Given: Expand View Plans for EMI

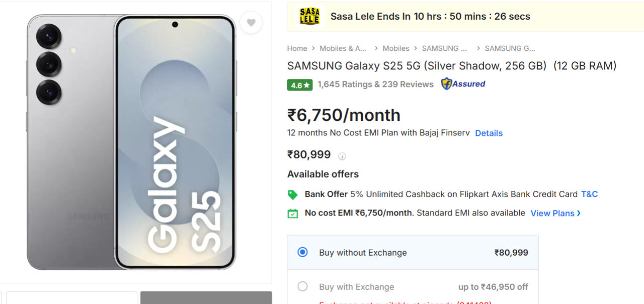Looking at the screenshot, I should pos(555,213).
